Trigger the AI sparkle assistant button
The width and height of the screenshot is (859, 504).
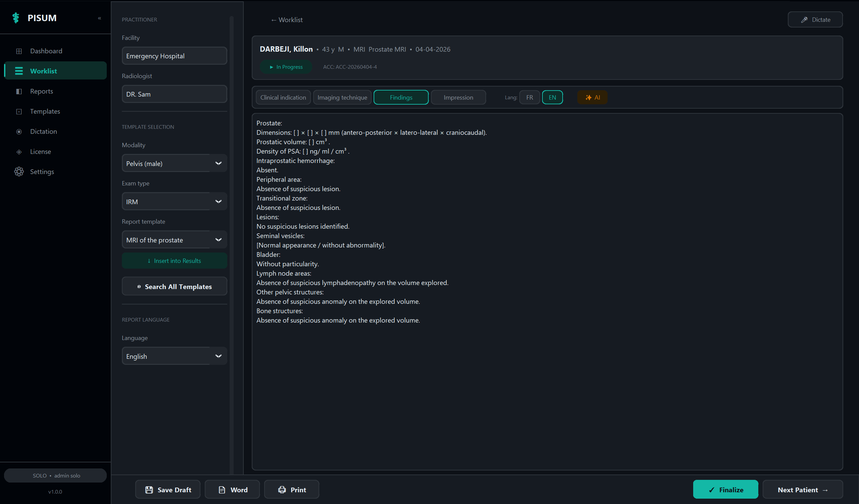click(x=592, y=97)
